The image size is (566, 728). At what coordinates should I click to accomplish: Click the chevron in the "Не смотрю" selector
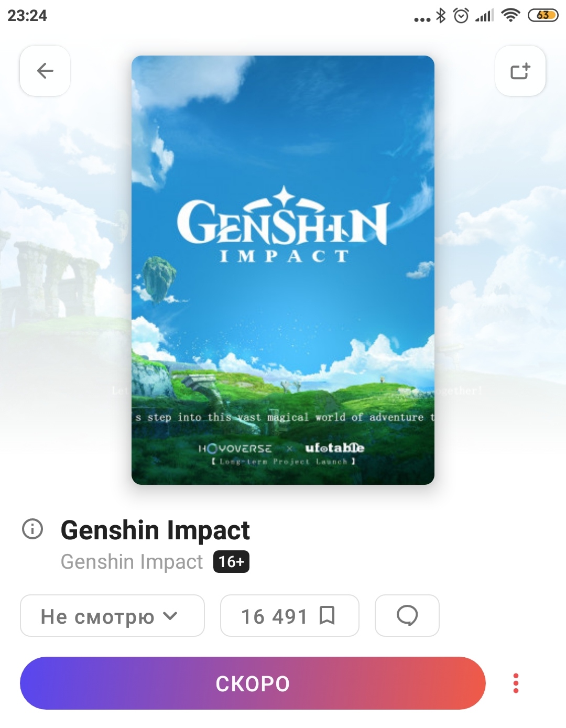click(170, 616)
